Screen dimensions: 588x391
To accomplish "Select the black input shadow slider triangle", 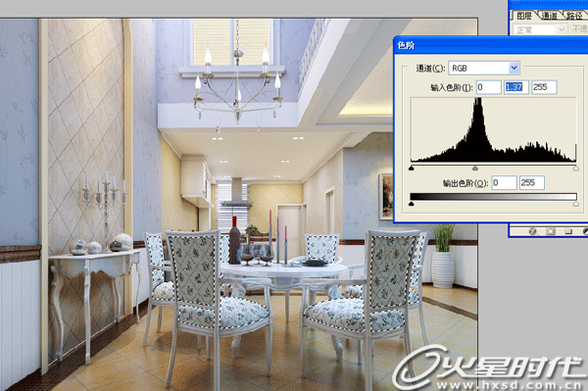I will pos(412,168).
